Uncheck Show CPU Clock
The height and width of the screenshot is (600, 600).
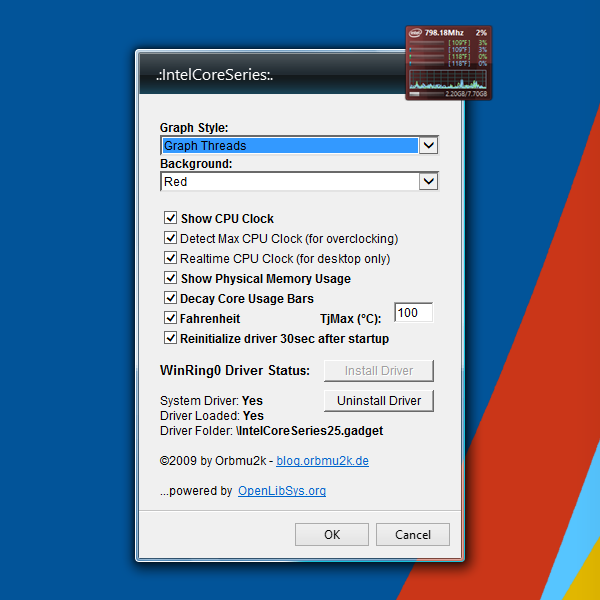[170, 218]
